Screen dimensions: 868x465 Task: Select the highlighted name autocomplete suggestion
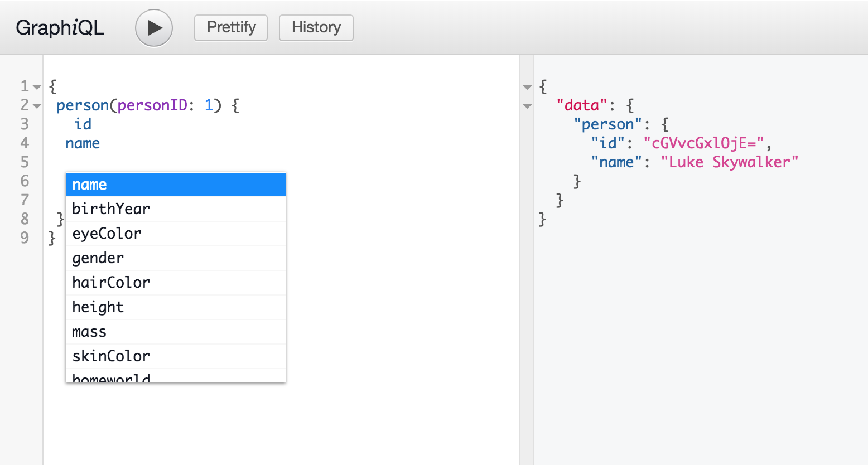175,185
